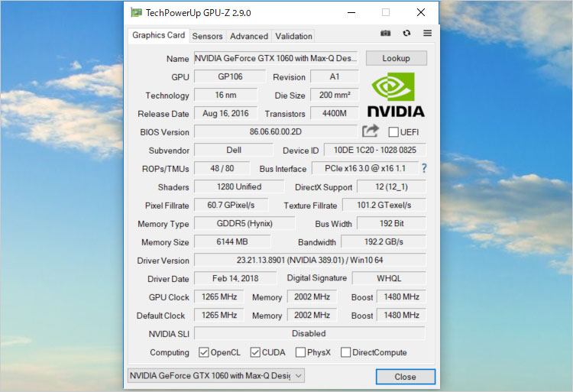Click the Computing label
This screenshot has height=392, width=573.
pyautogui.click(x=170, y=352)
